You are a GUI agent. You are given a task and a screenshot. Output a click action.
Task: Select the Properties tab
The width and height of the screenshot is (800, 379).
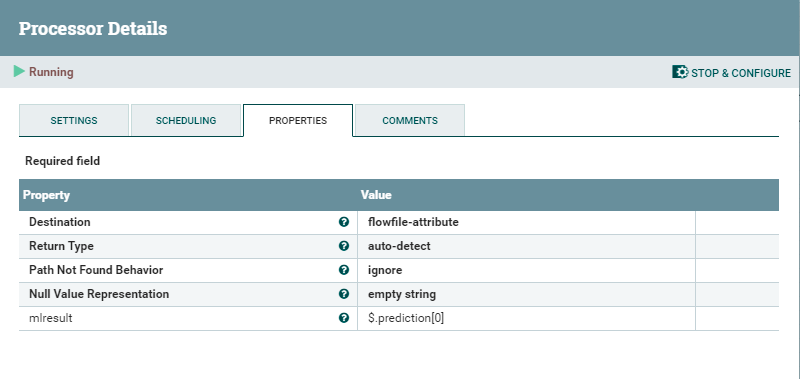(298, 120)
